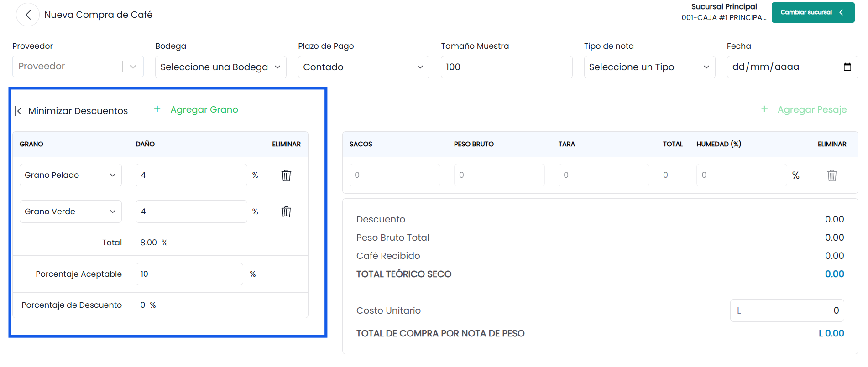Delete the Grano Verde row with its trash icon
This screenshot has width=868, height=367.
(x=286, y=212)
